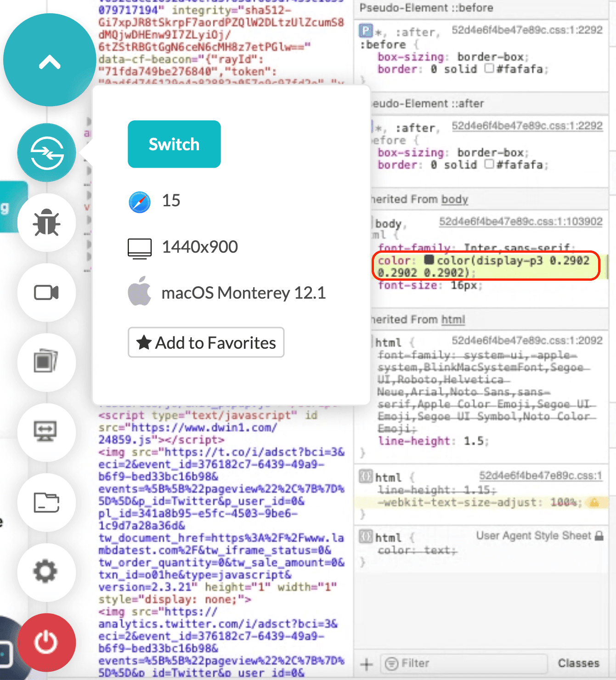Viewport: 616px width, 680px height.
Task: Click 'User Agent Style Sheet' label
Action: point(534,536)
